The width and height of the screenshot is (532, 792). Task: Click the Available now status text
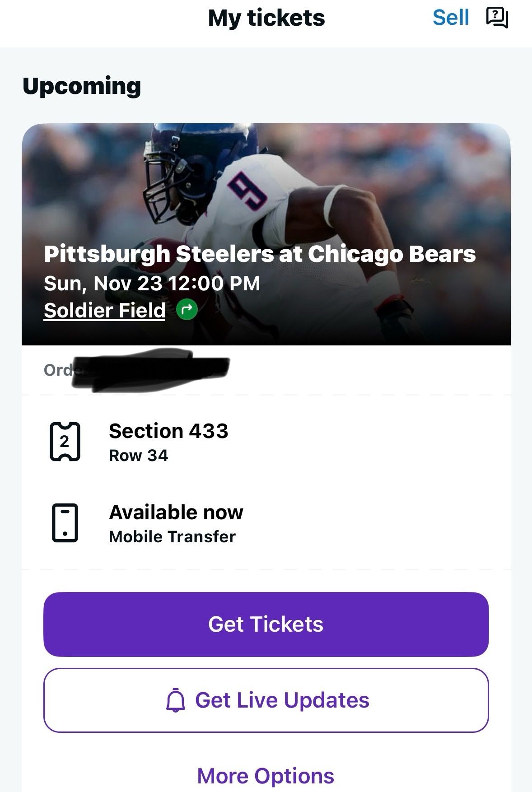[176, 512]
